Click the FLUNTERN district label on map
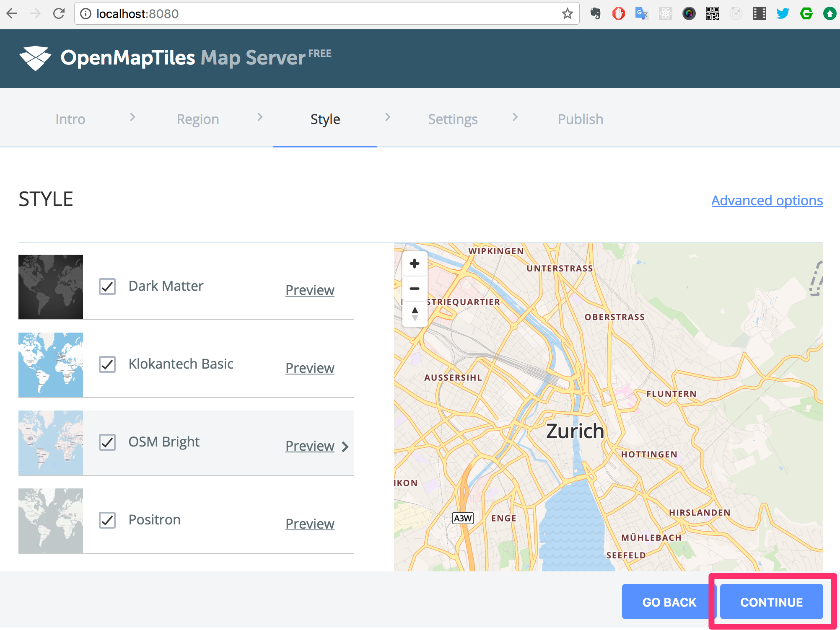The width and height of the screenshot is (840, 630). [x=671, y=394]
